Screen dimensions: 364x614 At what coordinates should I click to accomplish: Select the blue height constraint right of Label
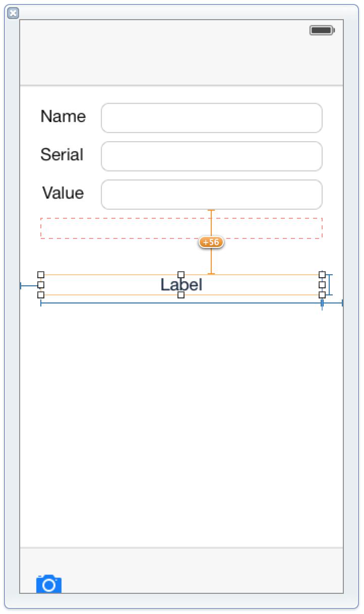click(330, 285)
